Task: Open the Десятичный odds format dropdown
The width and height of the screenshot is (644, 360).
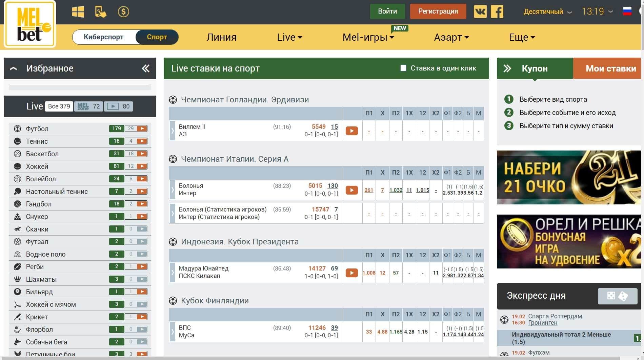Action: pyautogui.click(x=548, y=12)
